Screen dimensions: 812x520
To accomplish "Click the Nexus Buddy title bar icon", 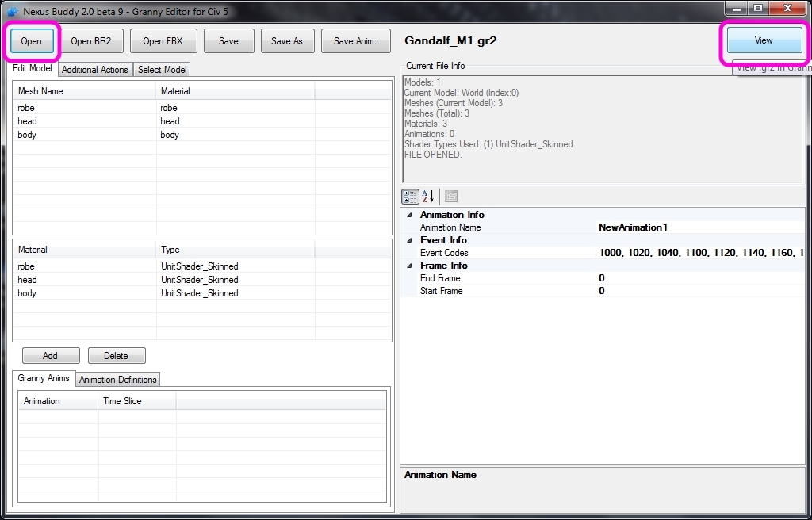I will click(x=13, y=11).
